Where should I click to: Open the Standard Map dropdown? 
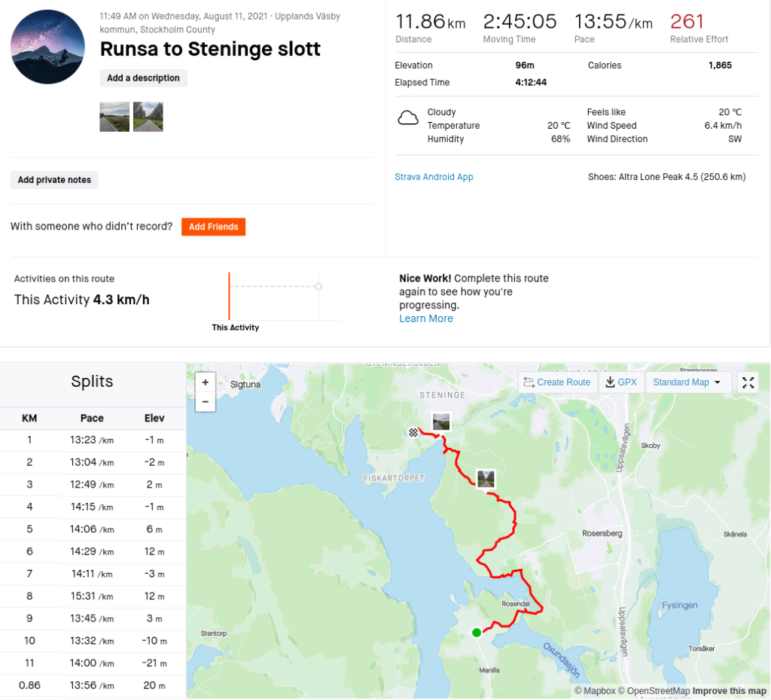click(x=687, y=382)
